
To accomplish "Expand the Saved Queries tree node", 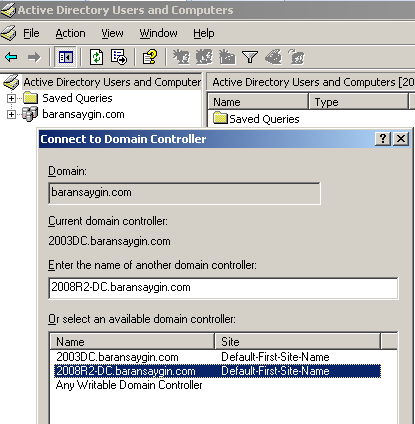I will 11,98.
